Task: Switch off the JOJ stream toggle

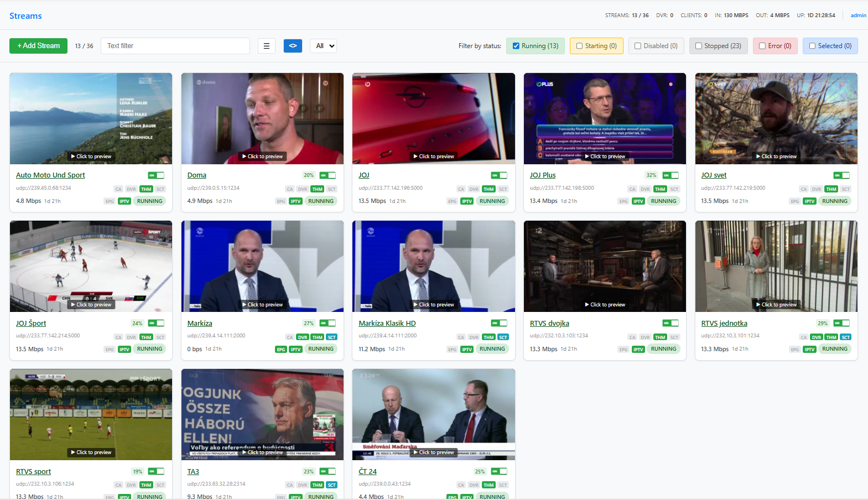Action: [499, 175]
